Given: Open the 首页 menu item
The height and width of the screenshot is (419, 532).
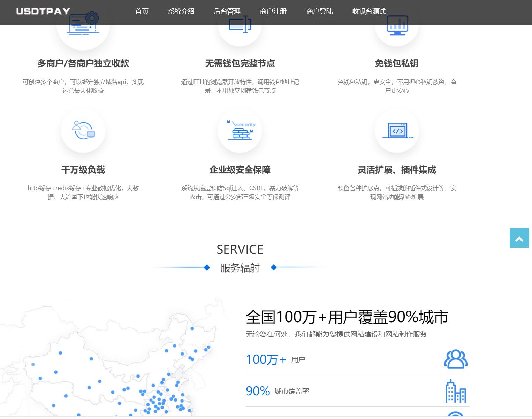Looking at the screenshot, I should 142,11.
